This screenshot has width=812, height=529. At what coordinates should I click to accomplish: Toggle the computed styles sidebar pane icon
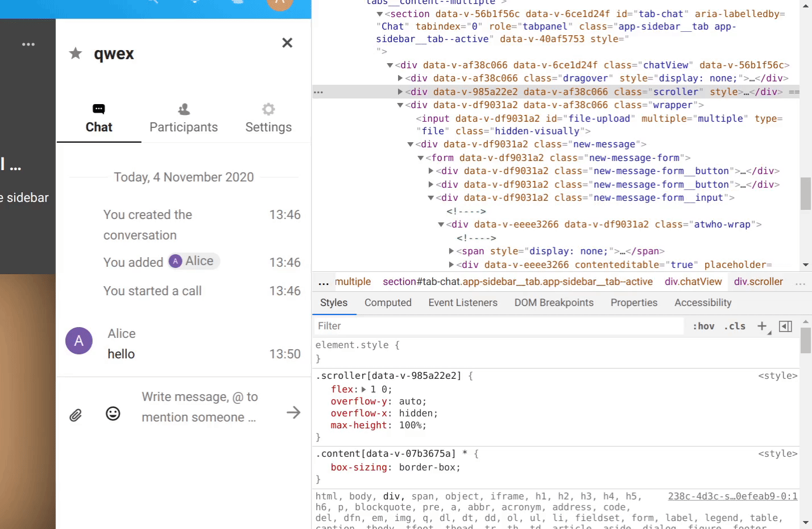(785, 326)
